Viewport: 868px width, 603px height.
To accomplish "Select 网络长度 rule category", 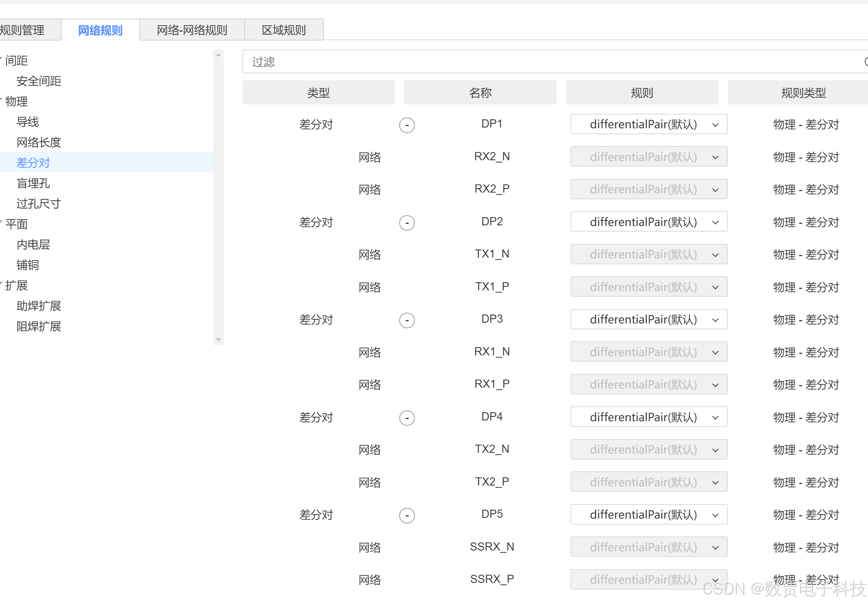I will tap(39, 142).
